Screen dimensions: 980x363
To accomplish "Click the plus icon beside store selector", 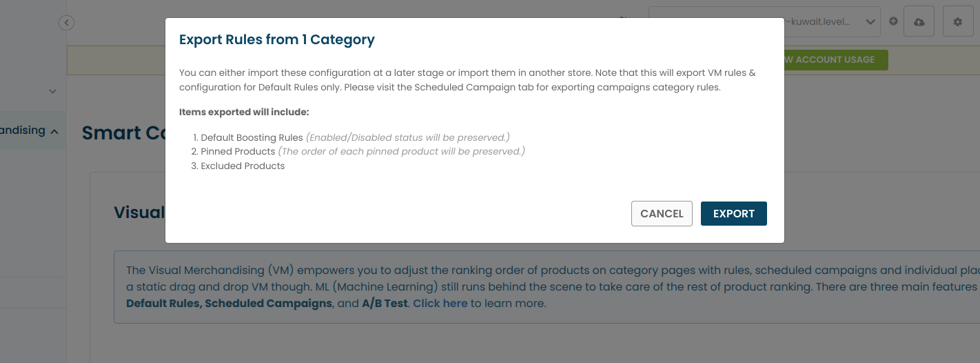I will click(x=893, y=21).
